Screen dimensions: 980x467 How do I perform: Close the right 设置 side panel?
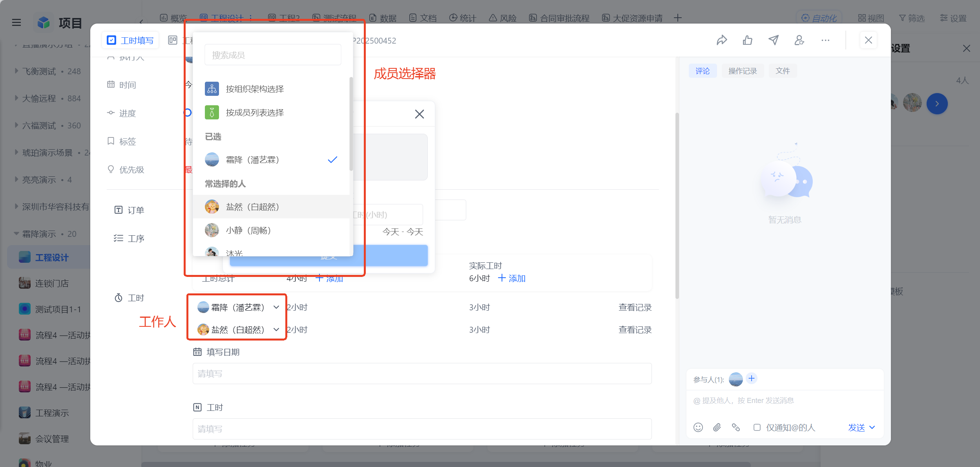[966, 48]
